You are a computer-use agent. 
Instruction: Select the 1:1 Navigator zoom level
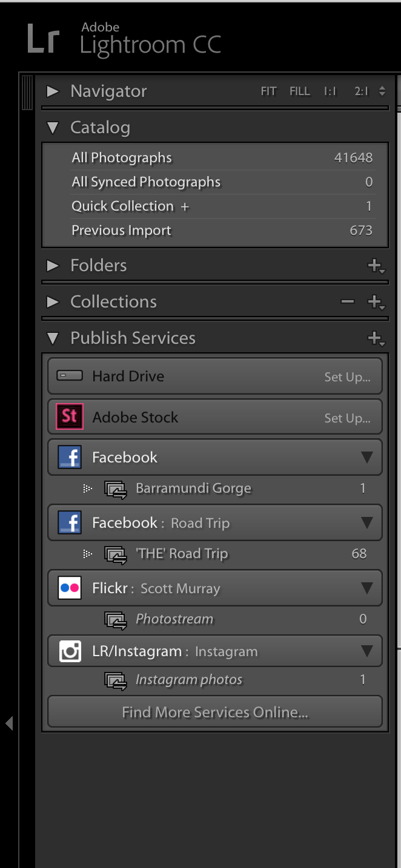[330, 91]
